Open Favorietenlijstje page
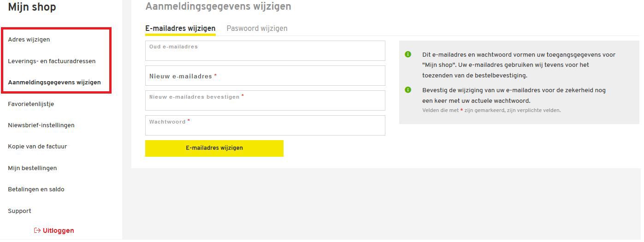The width and height of the screenshot is (644, 242). click(x=31, y=104)
